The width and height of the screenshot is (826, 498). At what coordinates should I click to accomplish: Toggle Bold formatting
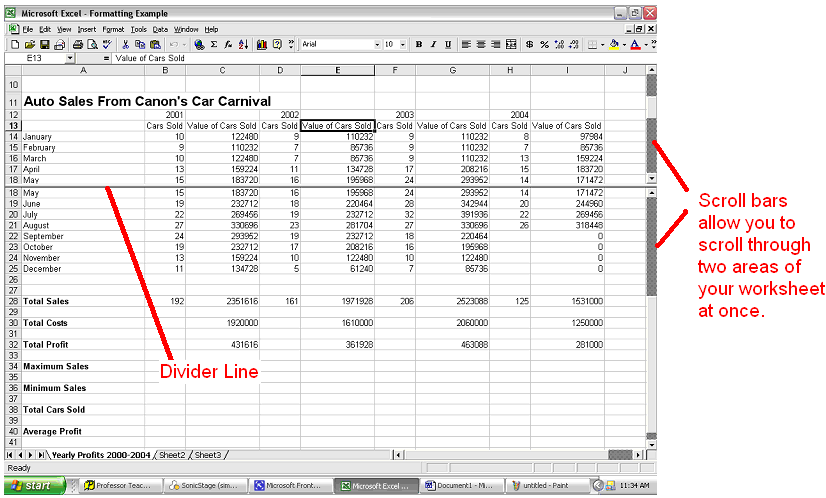click(419, 45)
